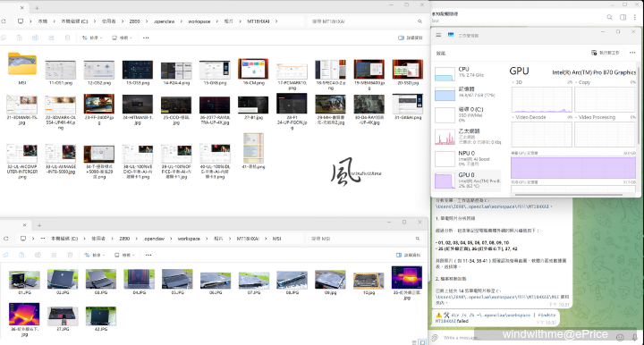
Task: Open the Task Manager three-dots more options
Action: coord(632,53)
